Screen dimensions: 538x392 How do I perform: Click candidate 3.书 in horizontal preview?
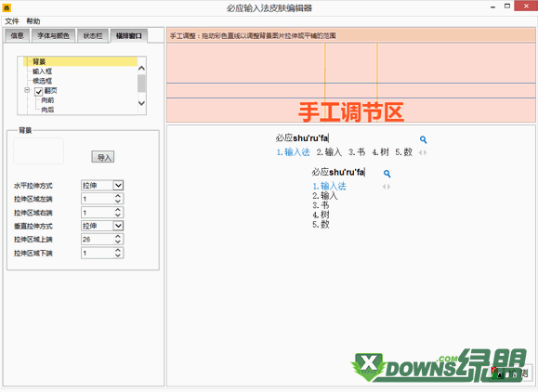357,152
